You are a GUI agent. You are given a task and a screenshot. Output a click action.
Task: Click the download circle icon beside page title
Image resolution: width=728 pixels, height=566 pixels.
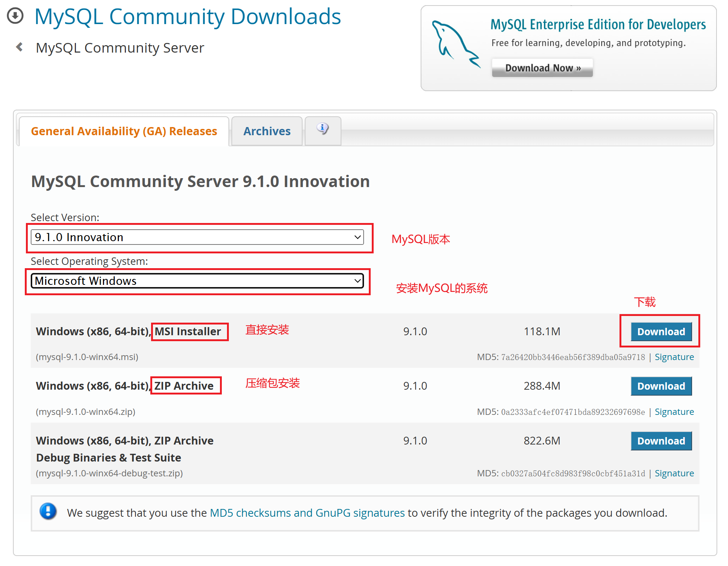(15, 16)
